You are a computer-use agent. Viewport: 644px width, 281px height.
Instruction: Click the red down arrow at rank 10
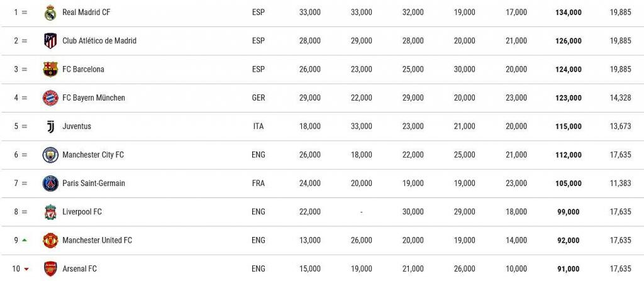(26, 270)
